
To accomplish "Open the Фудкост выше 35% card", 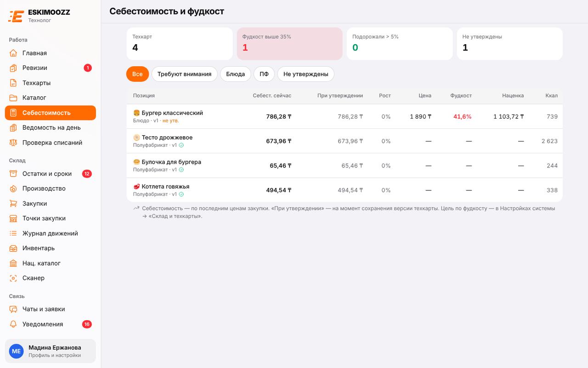I will [289, 44].
